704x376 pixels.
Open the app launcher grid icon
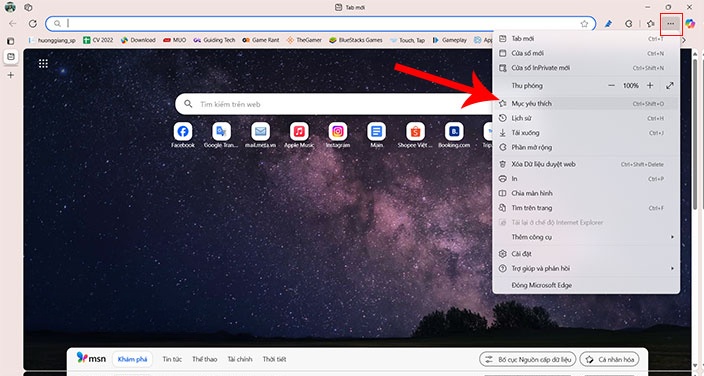click(43, 63)
